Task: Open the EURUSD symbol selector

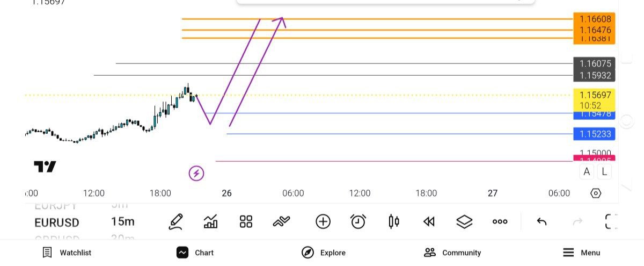Action: click(x=57, y=222)
